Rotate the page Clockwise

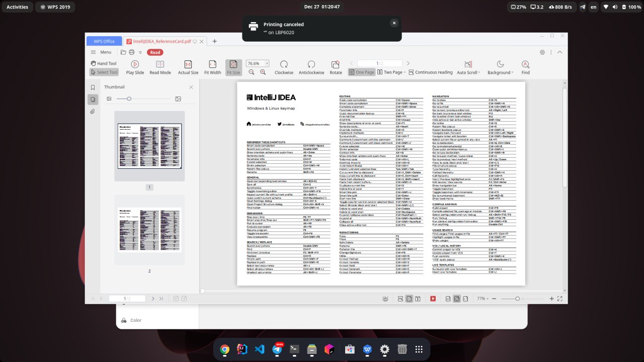tap(284, 64)
